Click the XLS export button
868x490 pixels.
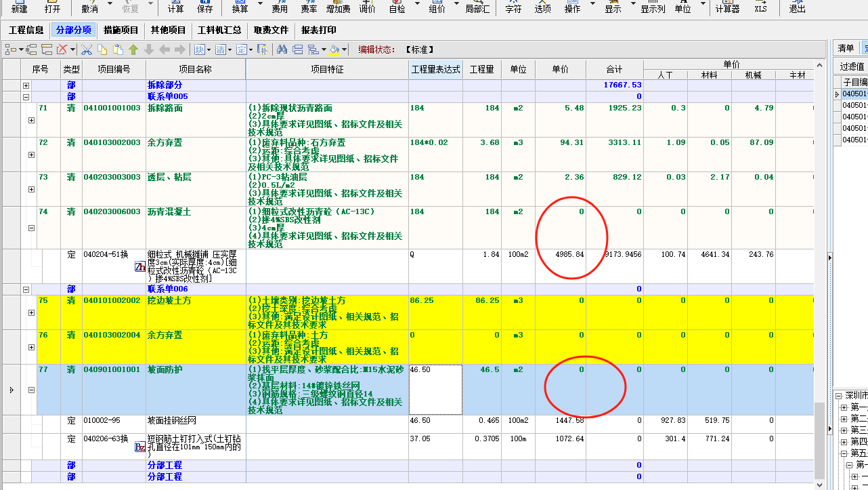pyautogui.click(x=761, y=7)
